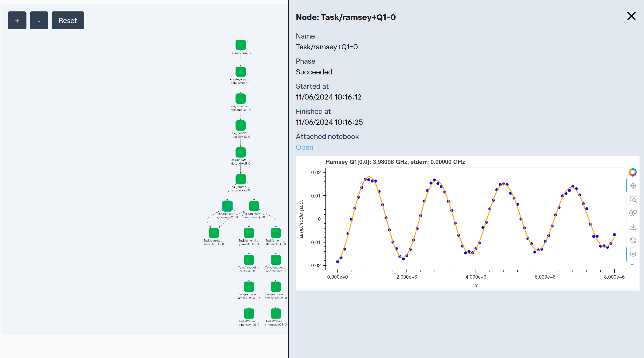This screenshot has height=358, width=644.
Task: Click the finish time '11/06/2024 10:16:25'
Action: click(x=329, y=122)
